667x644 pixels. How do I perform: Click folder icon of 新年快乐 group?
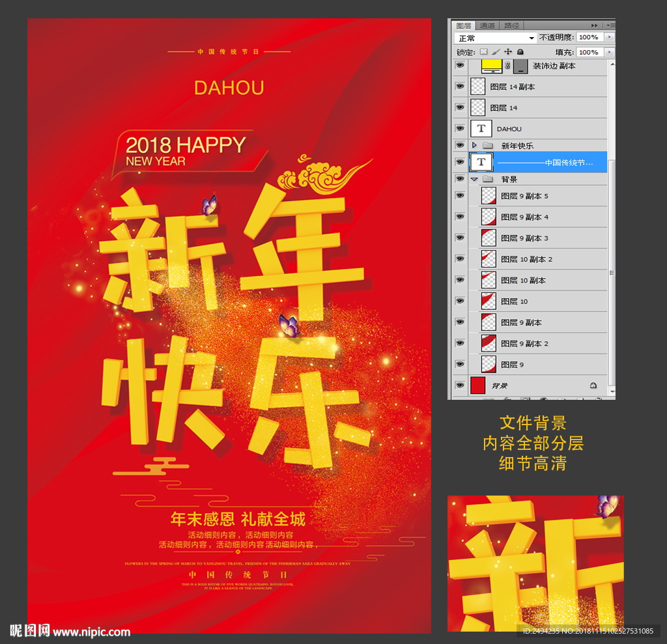[x=488, y=145]
